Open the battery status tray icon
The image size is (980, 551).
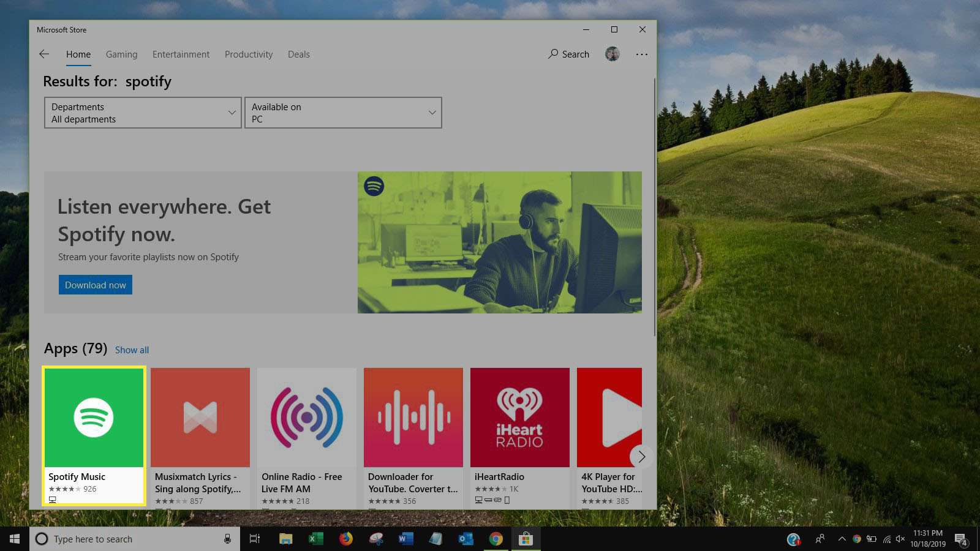click(871, 539)
